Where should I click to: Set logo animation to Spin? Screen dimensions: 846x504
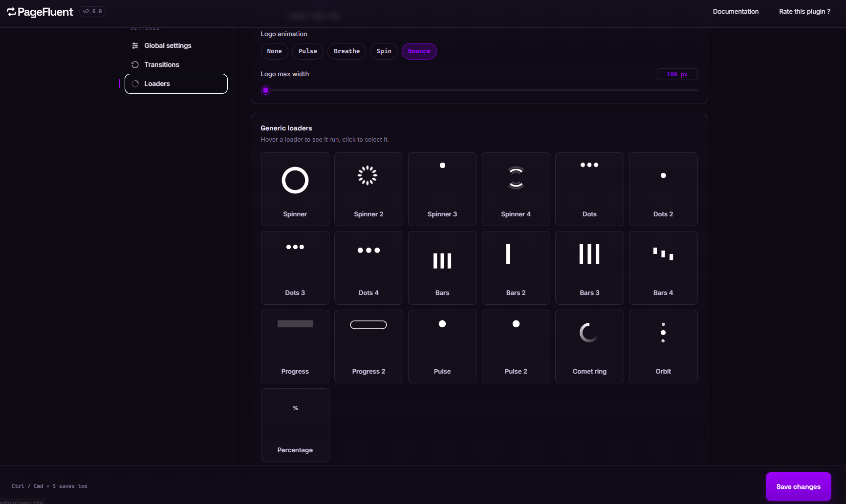pos(384,51)
